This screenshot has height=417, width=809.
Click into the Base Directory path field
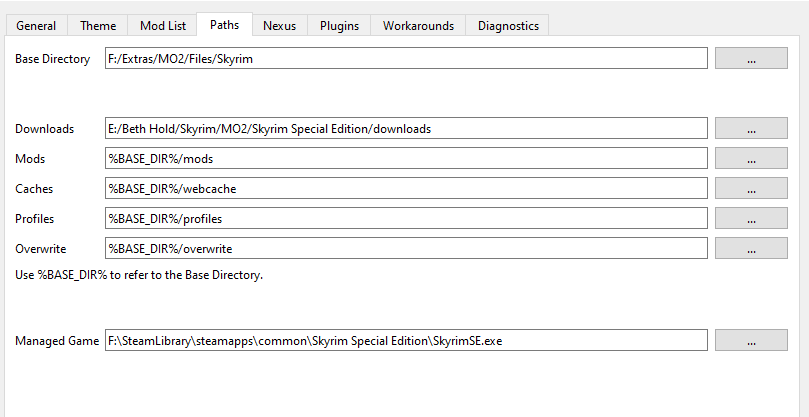click(406, 58)
